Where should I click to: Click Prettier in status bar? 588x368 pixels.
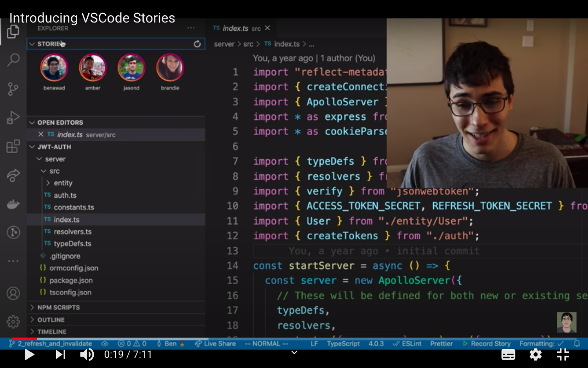[441, 344]
